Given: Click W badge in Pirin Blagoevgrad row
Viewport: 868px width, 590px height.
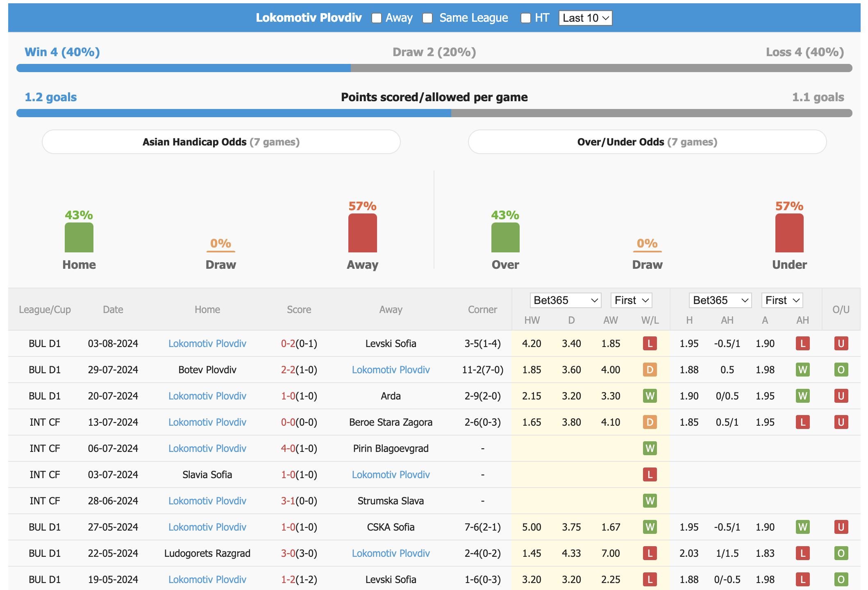Looking at the screenshot, I should (x=650, y=448).
